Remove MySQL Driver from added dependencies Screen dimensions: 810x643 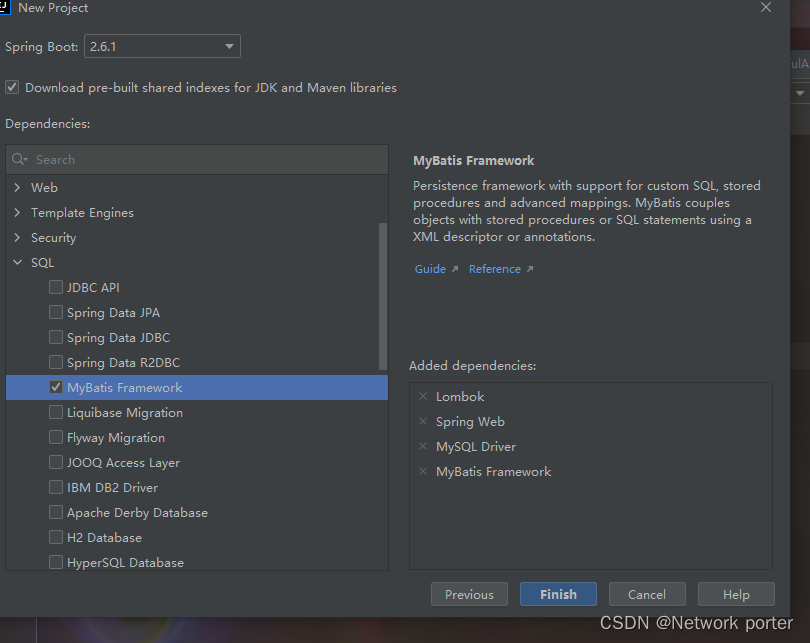423,446
